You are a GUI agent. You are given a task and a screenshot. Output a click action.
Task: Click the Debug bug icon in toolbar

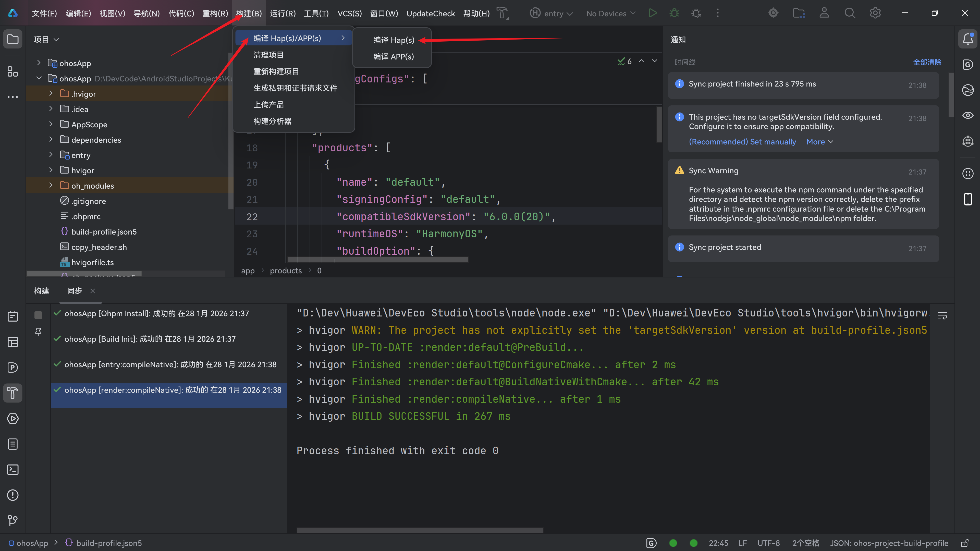pos(674,13)
